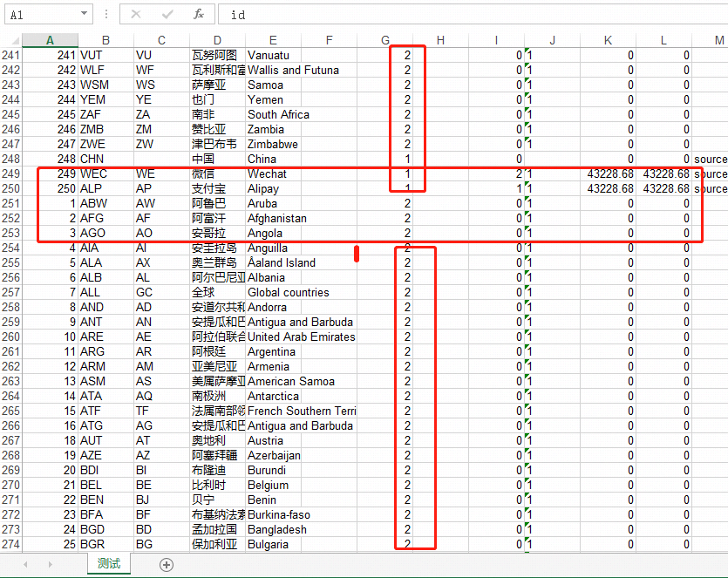Select the cell containing 'South Africa'

coord(277,114)
